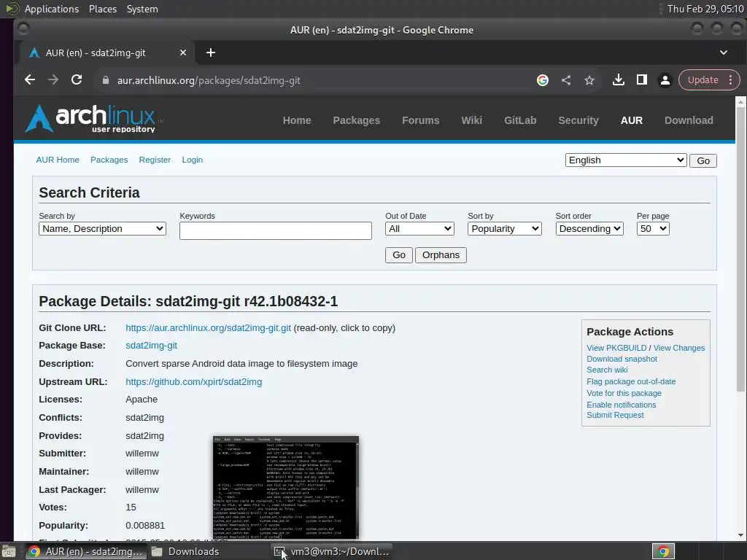
Task: Go back to previous page in Chrome
Action: tap(29, 80)
